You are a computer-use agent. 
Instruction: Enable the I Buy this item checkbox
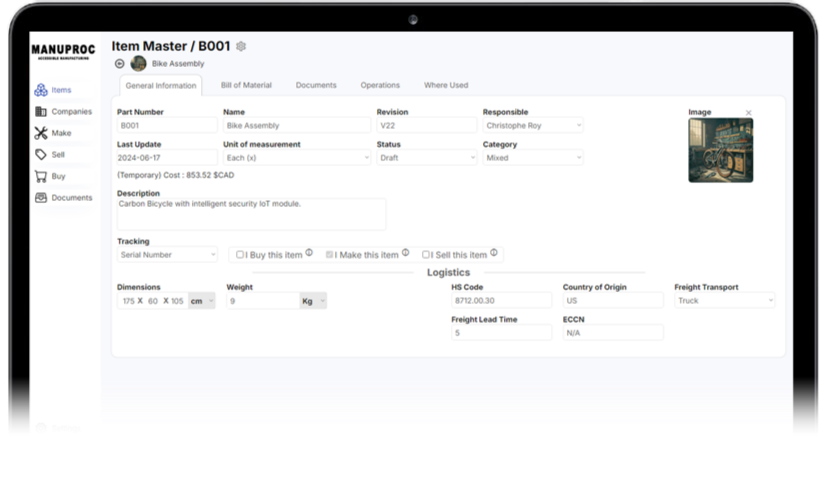240,255
